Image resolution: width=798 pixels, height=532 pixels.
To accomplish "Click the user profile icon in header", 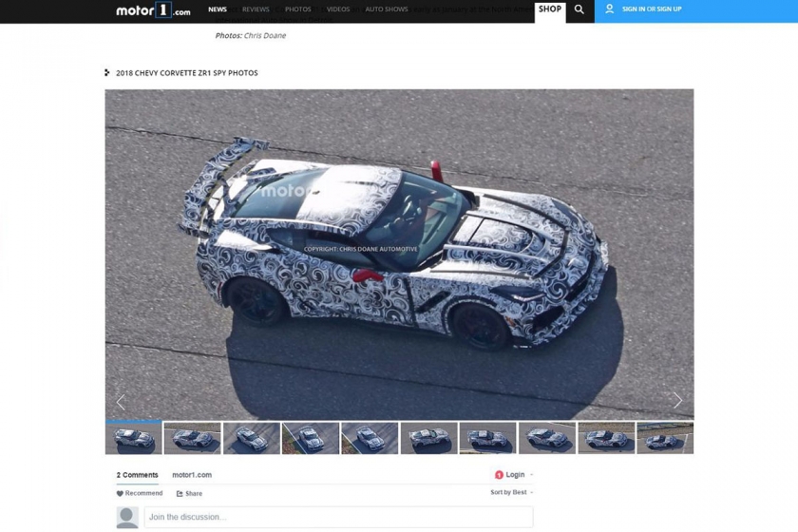I will (609, 9).
